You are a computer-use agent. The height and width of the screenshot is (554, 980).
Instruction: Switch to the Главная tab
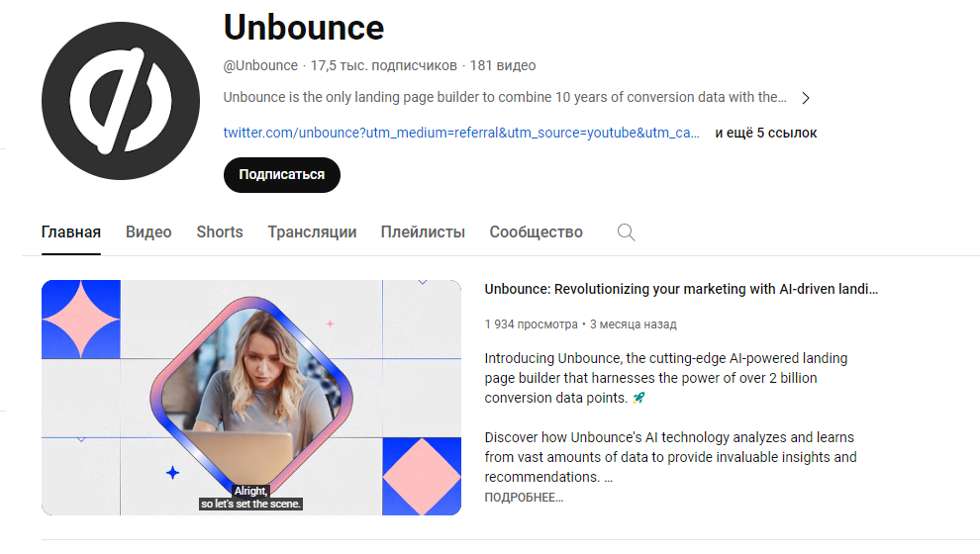tap(71, 232)
